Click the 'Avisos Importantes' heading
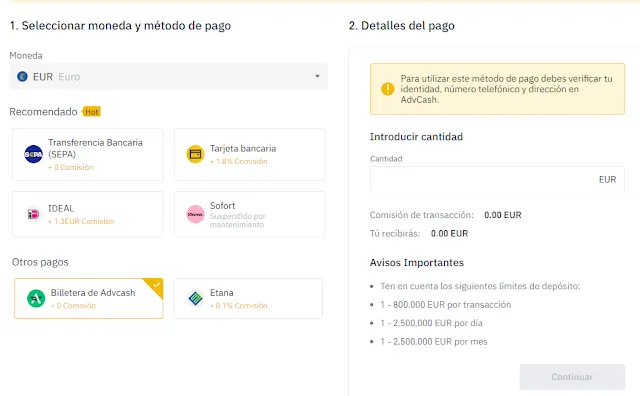Viewport: 640px width, 396px height. [x=417, y=263]
